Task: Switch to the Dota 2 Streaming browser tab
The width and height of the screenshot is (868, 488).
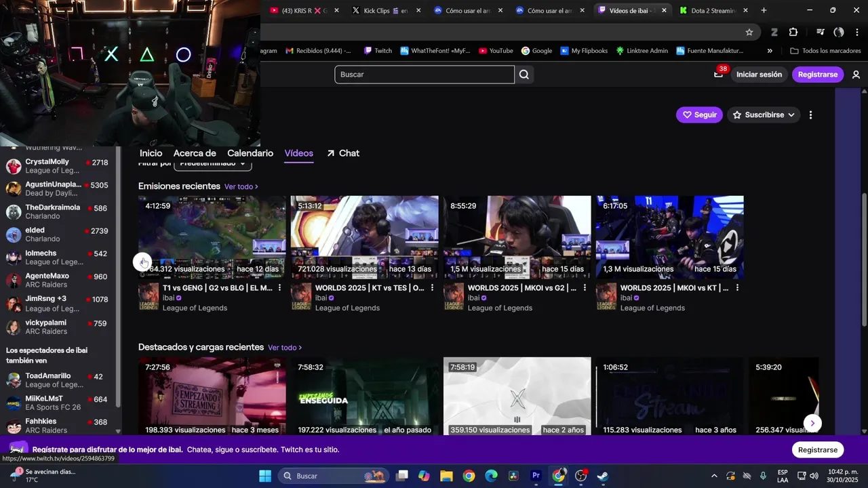Action: point(712,10)
